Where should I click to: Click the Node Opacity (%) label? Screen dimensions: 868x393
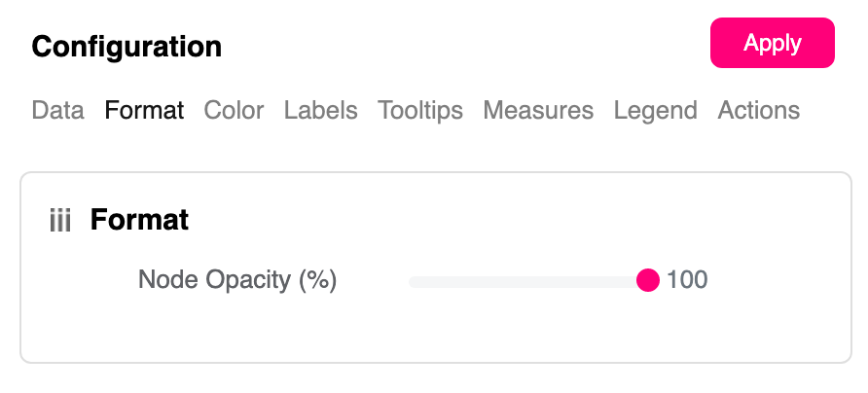[236, 280]
